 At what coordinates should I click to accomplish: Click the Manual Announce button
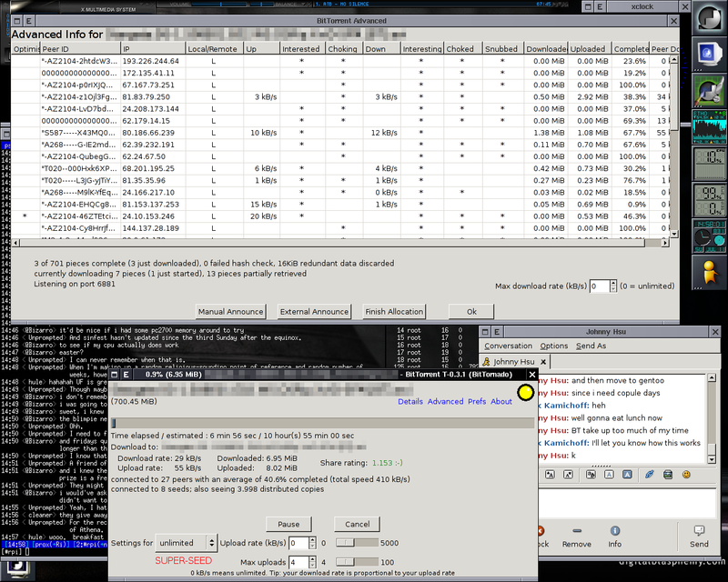pyautogui.click(x=231, y=311)
